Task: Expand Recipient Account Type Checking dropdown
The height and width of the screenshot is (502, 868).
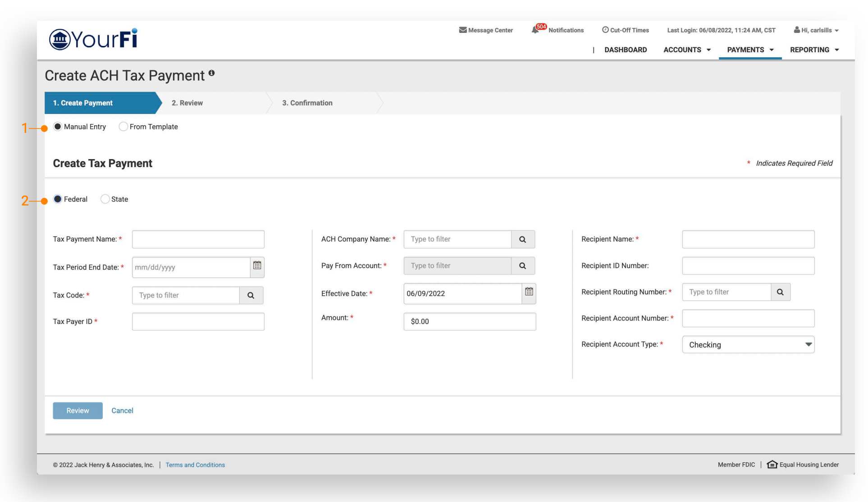Action: [x=748, y=345]
